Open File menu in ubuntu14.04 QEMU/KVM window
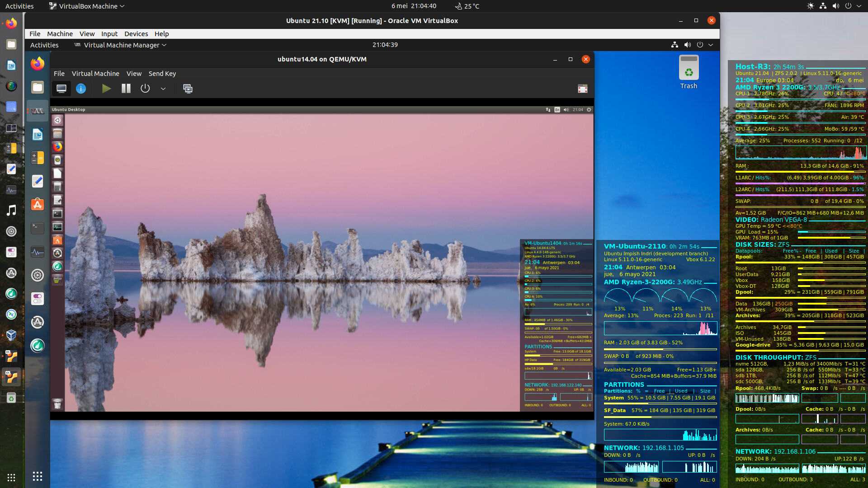 (x=59, y=74)
